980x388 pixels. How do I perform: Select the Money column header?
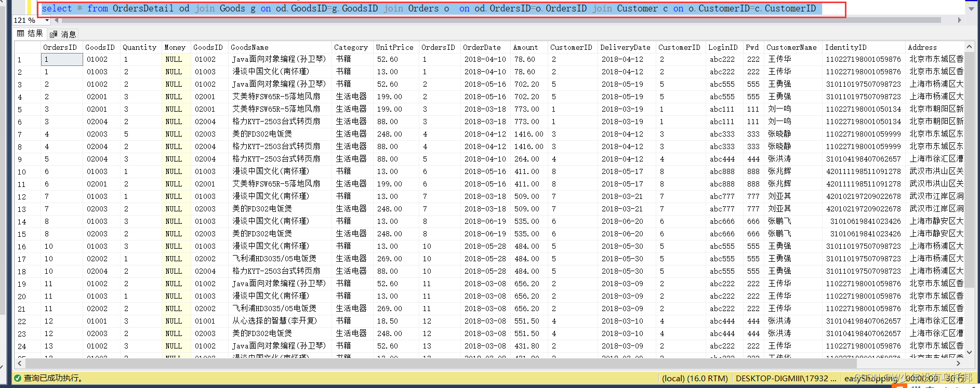coord(175,47)
